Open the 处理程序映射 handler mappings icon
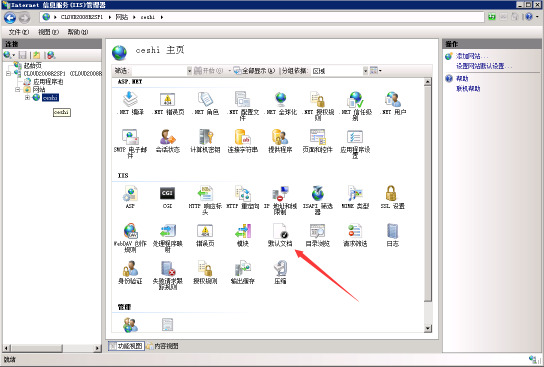 pyautogui.click(x=167, y=238)
